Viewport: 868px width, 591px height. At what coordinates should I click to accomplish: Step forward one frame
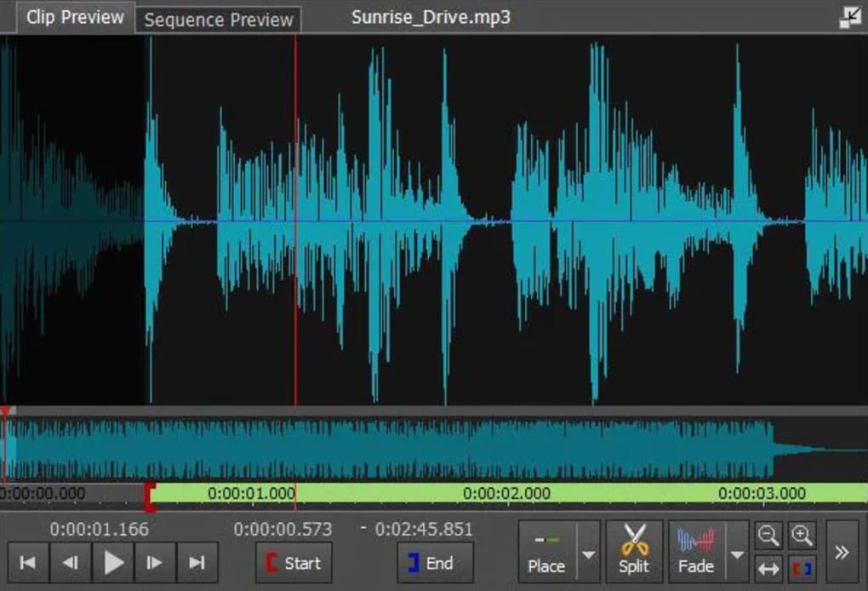(x=155, y=562)
